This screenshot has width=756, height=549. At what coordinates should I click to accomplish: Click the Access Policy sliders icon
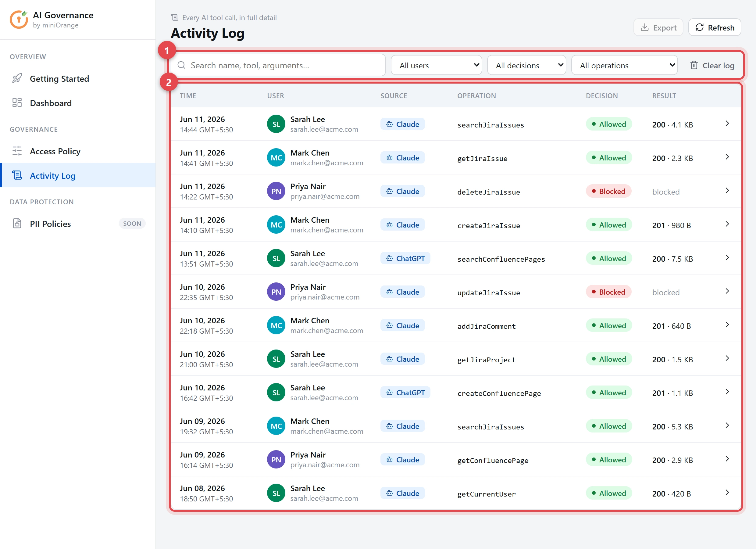tap(17, 151)
